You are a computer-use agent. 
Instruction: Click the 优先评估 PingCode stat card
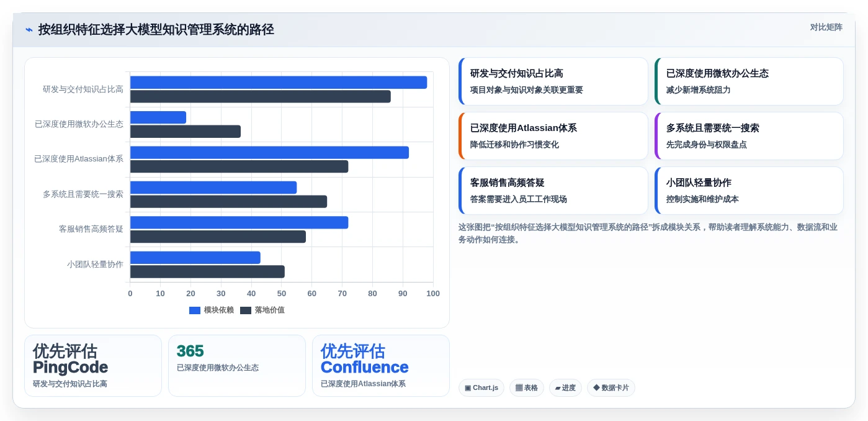tap(93, 366)
